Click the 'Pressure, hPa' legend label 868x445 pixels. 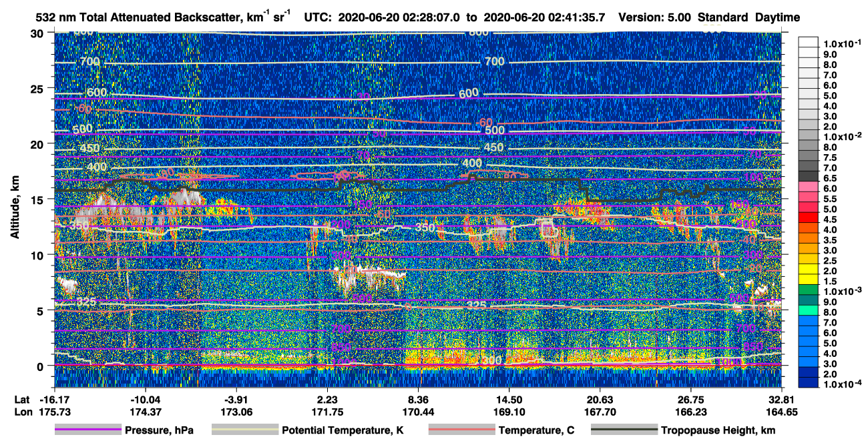coord(159,430)
